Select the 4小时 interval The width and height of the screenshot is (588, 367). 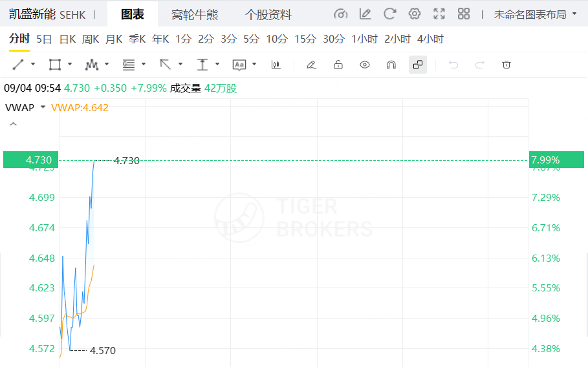click(431, 39)
